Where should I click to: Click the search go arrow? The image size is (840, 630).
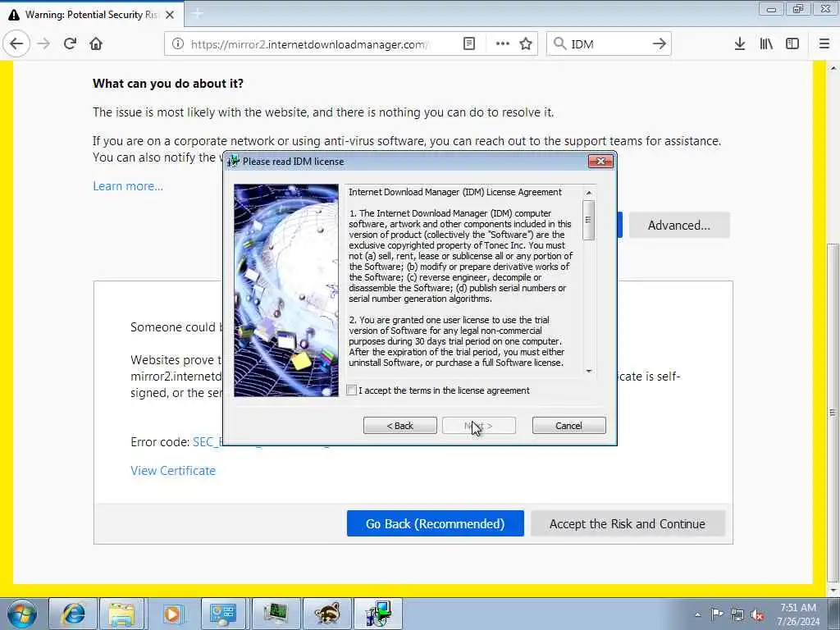[x=660, y=44]
